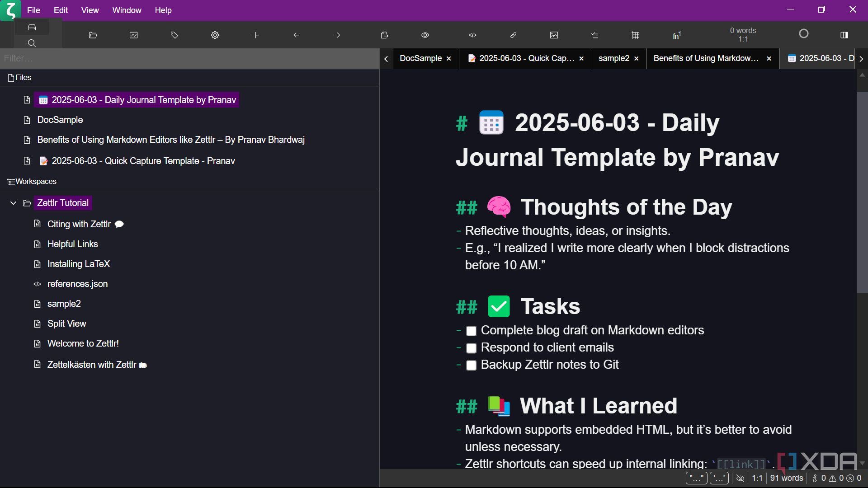This screenshot has height=488, width=868.
Task: Click single-quote style status bar button
Action: point(719,478)
